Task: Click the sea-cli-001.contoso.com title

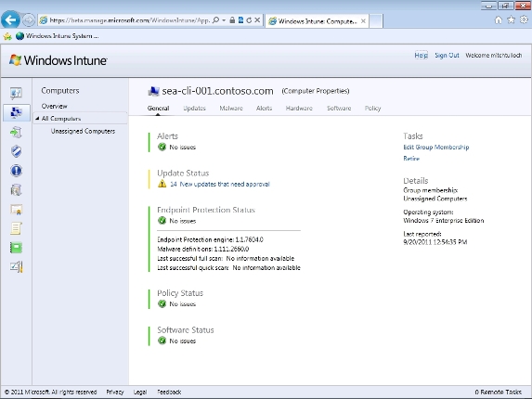Action: tap(217, 91)
